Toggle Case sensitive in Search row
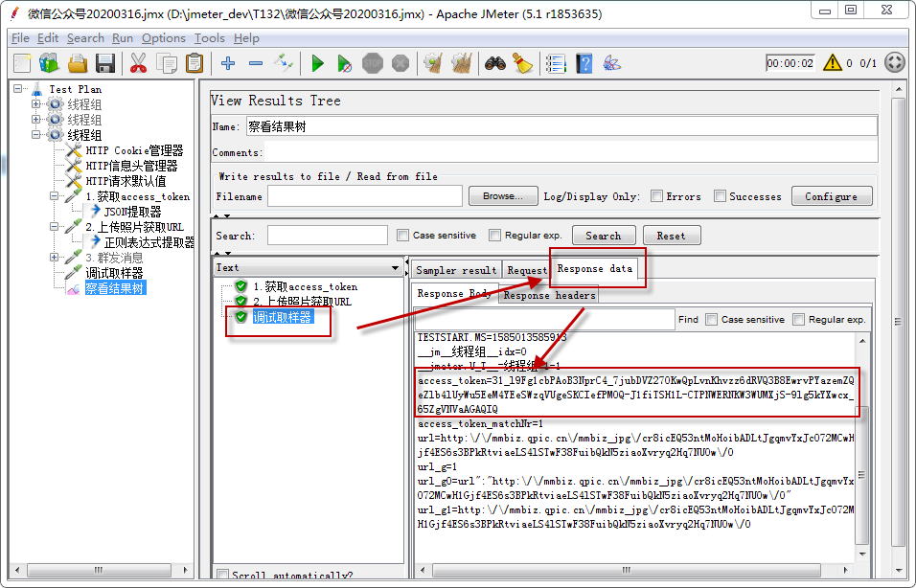 click(x=402, y=236)
